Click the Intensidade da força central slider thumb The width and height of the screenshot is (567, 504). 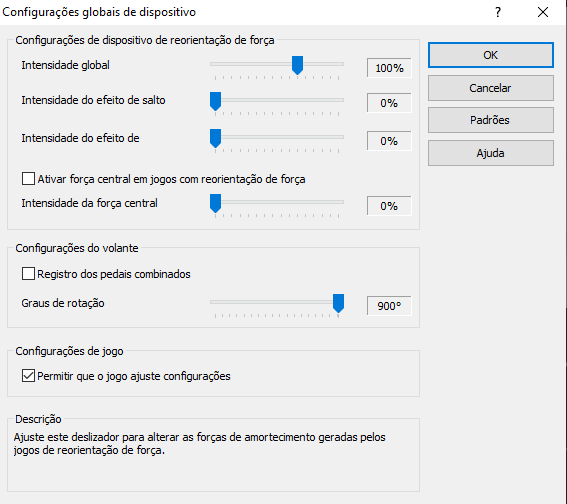(215, 203)
